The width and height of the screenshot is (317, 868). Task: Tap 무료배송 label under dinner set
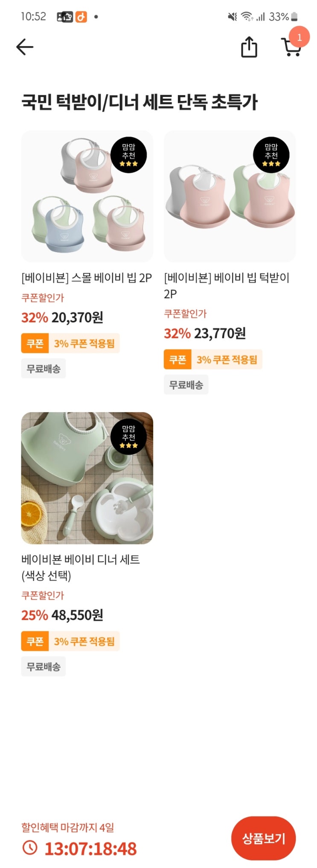click(x=44, y=667)
